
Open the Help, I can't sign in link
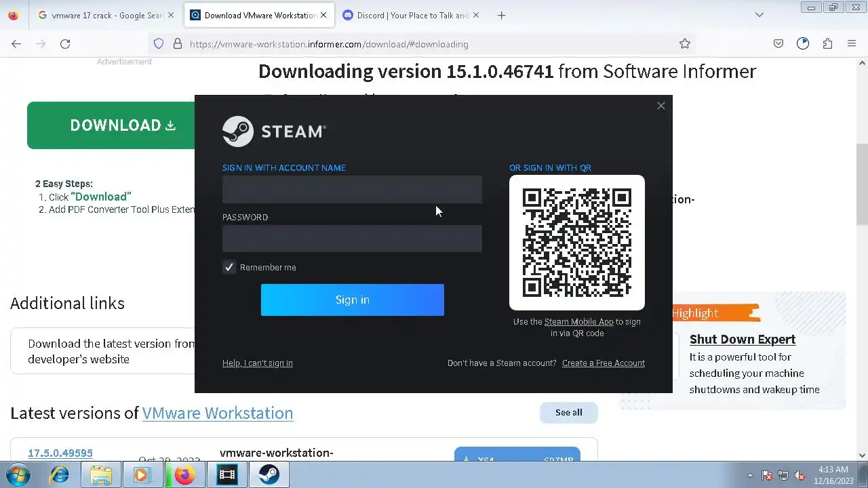click(x=258, y=363)
